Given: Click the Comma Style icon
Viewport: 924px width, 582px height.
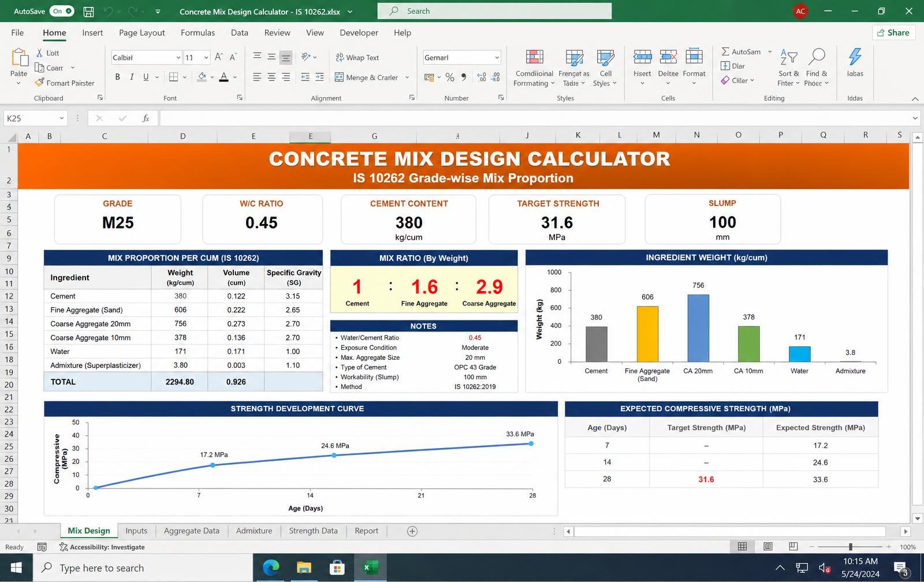Looking at the screenshot, I should [x=464, y=77].
